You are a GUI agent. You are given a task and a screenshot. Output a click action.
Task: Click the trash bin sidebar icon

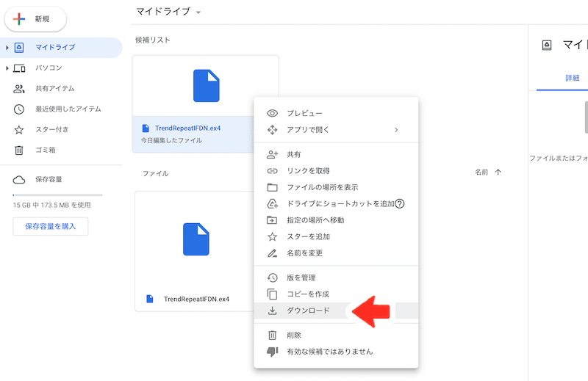19,150
